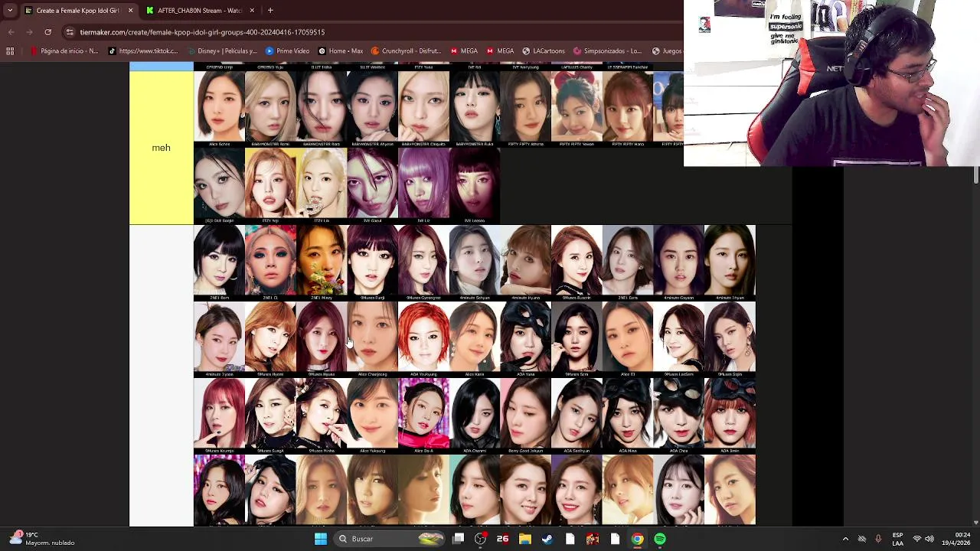
Task: Open the Home - Max bookmark
Action: [x=341, y=51]
